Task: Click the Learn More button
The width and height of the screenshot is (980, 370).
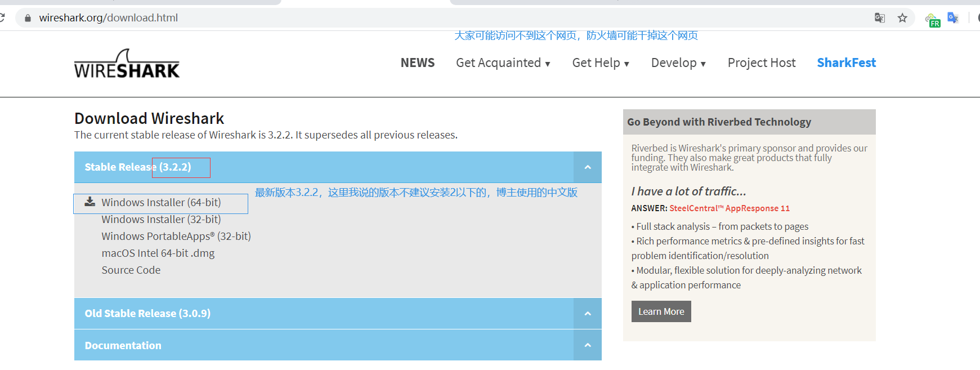Action: tap(661, 311)
